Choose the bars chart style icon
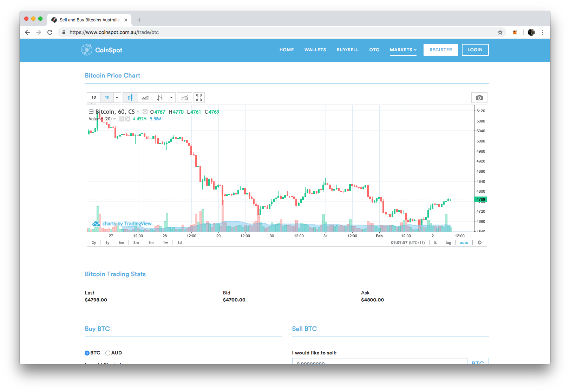This screenshot has width=570, height=392. (160, 98)
